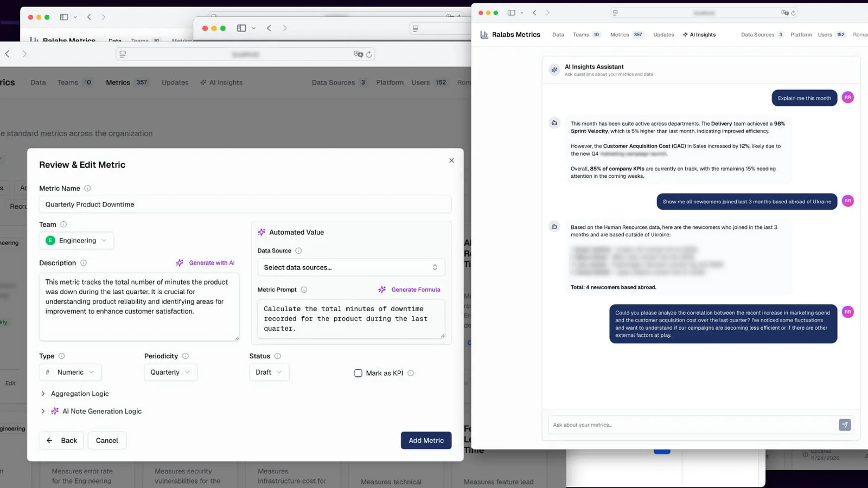Click the Cancel button

tap(107, 440)
